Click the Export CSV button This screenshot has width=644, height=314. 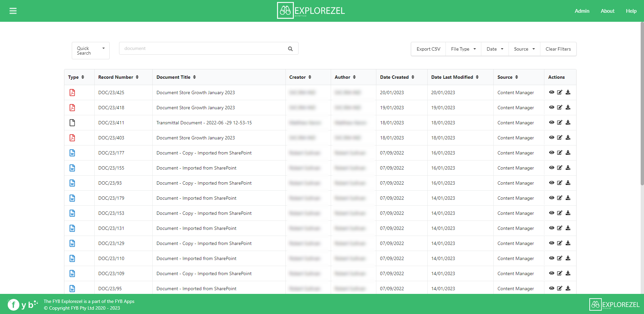428,49
